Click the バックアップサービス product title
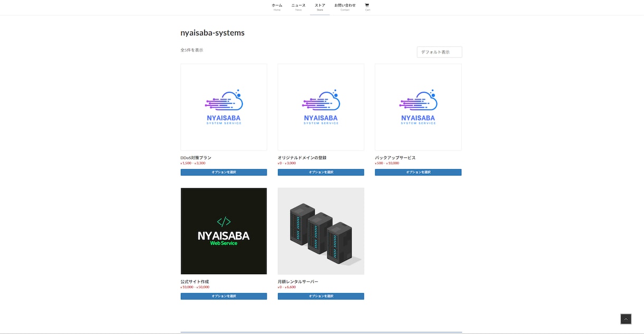 pos(395,157)
